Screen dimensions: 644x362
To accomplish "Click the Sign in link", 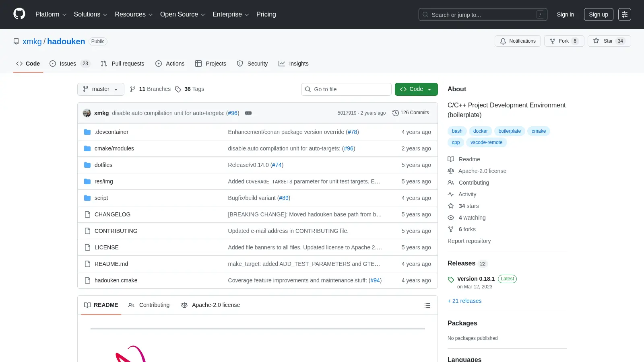I will tap(566, 14).
